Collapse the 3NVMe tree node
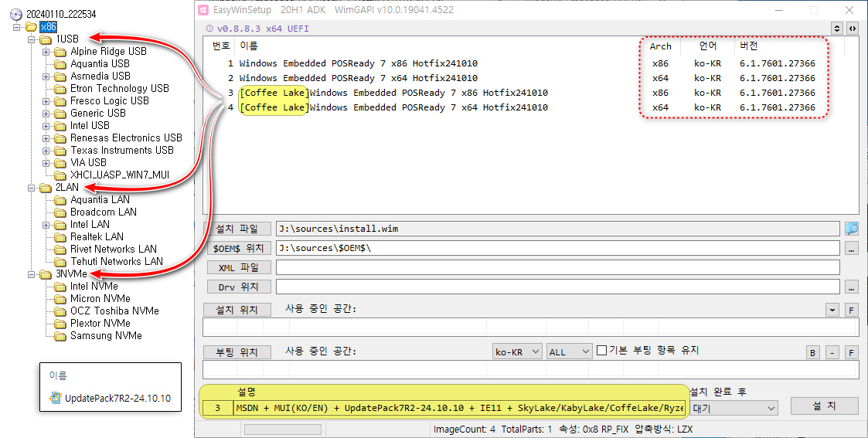868x438 pixels. [x=32, y=274]
